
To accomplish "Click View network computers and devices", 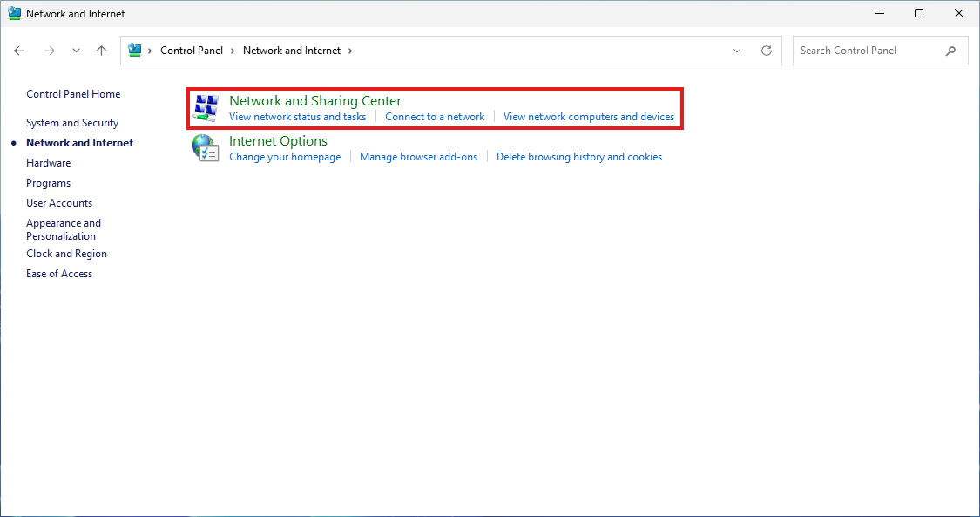I will point(589,117).
